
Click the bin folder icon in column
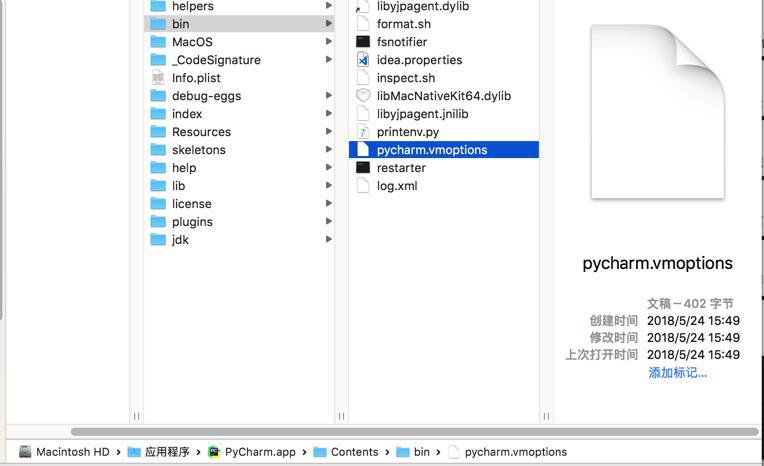click(158, 24)
